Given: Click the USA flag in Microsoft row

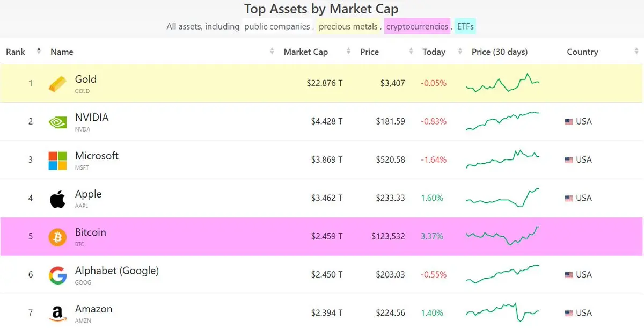Looking at the screenshot, I should (569, 160).
